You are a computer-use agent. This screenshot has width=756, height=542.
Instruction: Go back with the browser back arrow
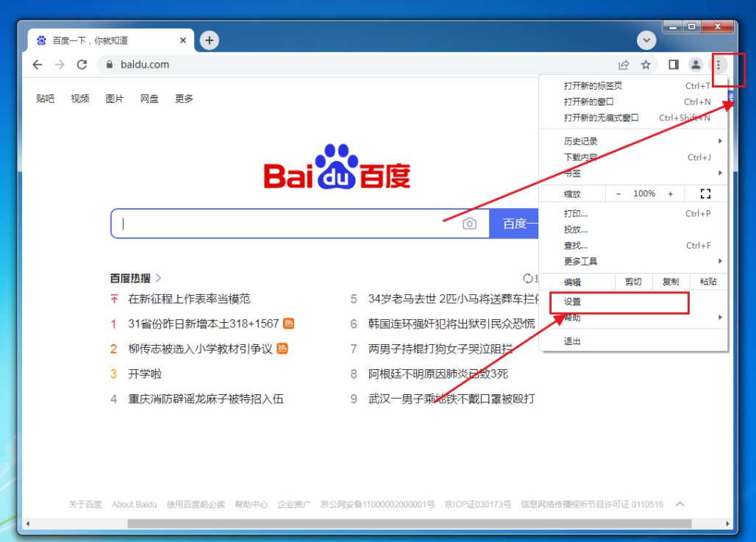point(38,65)
